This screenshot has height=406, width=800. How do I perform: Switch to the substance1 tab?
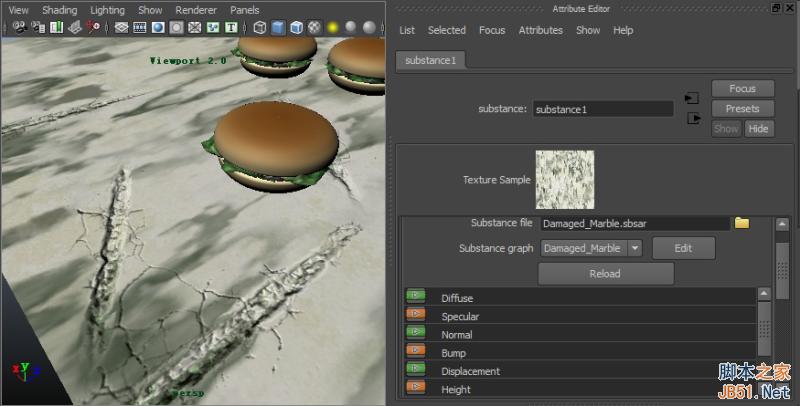[x=430, y=61]
